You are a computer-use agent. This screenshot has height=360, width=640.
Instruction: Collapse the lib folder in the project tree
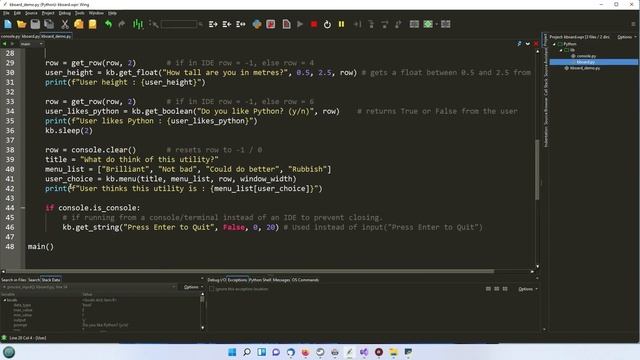point(561,50)
